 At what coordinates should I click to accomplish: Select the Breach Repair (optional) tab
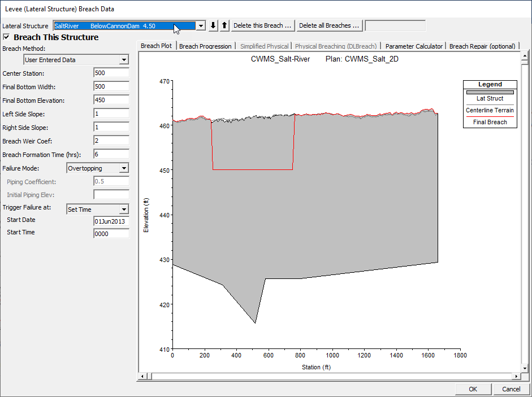click(x=482, y=46)
